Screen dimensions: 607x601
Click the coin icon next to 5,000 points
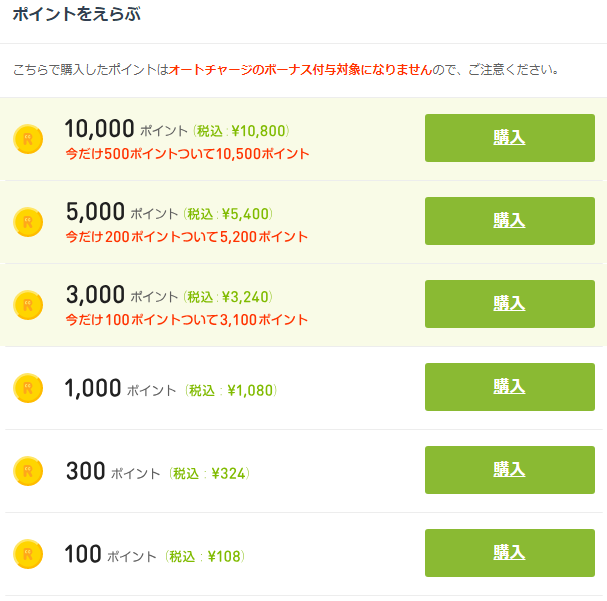pyautogui.click(x=28, y=222)
